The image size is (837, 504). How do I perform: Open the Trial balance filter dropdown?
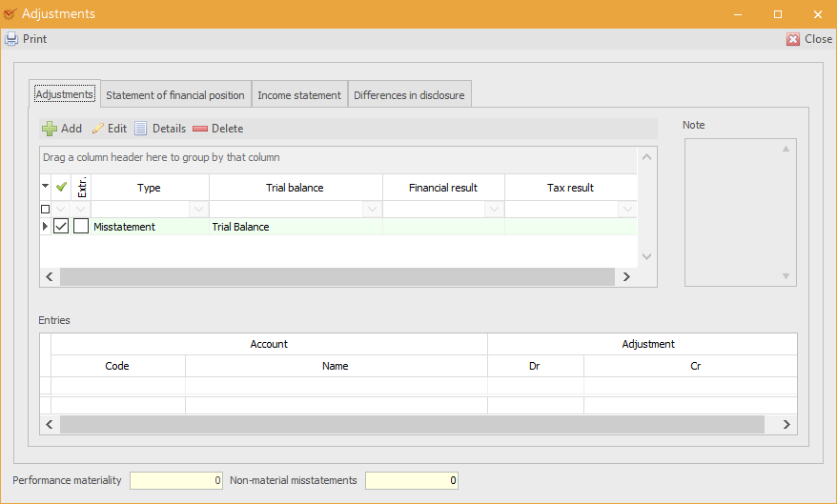(x=372, y=209)
